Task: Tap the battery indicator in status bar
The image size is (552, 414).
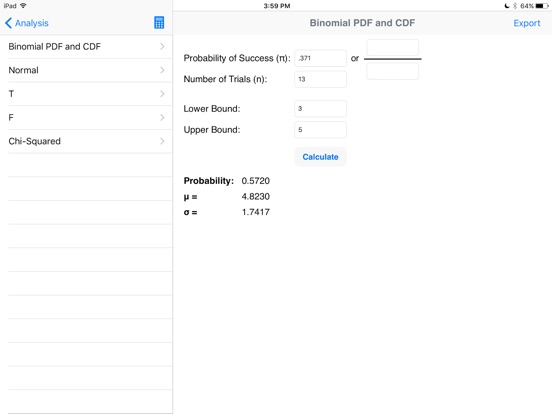Action: 541,6
